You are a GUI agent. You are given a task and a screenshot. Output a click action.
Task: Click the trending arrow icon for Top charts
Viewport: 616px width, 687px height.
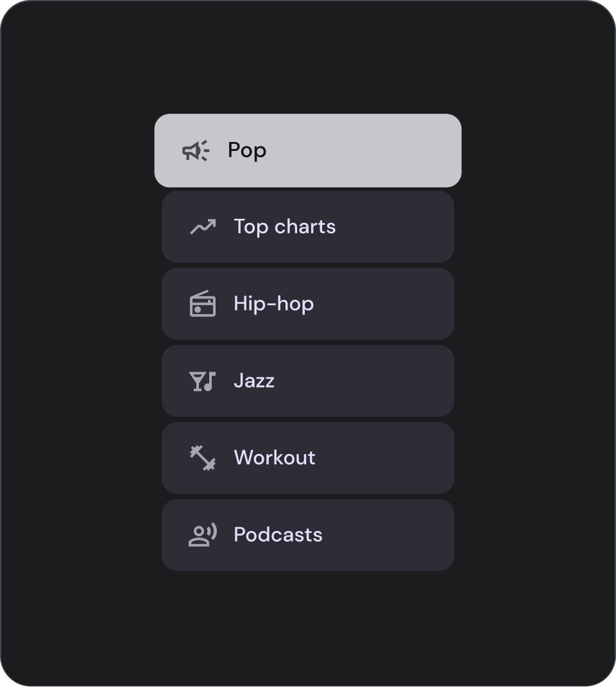click(x=203, y=227)
